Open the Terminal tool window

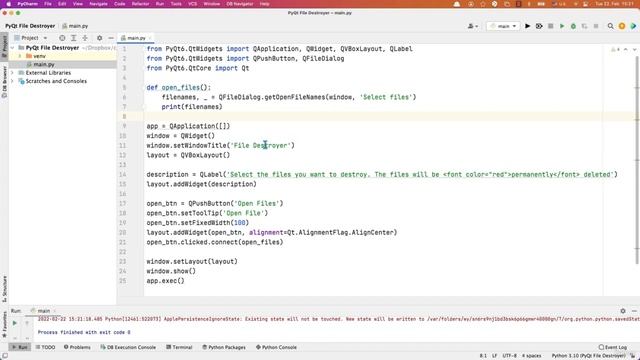(x=179, y=347)
